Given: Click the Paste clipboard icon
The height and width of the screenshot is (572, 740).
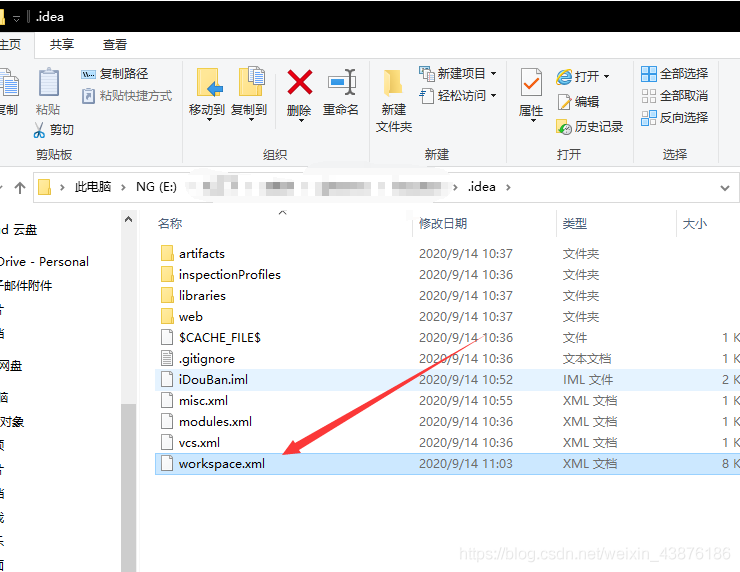Looking at the screenshot, I should coord(49,83).
